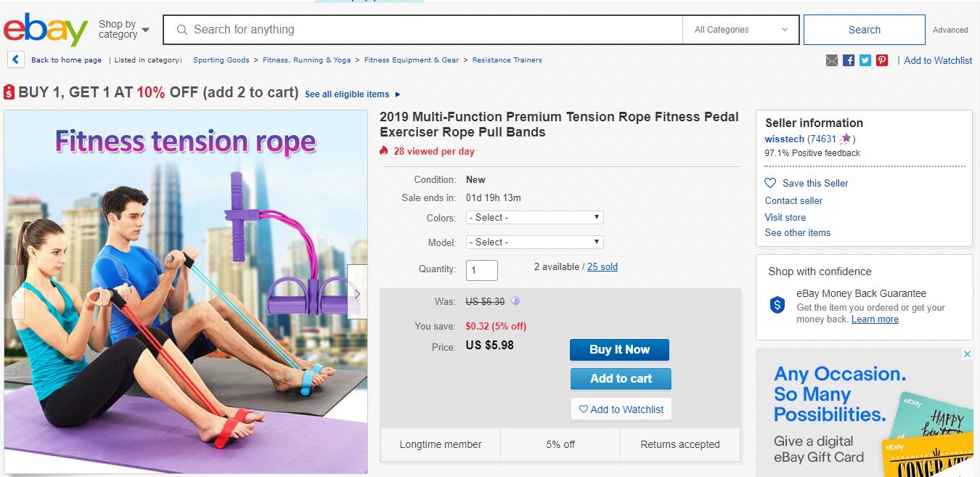Open the 25 sold link
The image size is (980, 477).
[603, 267]
